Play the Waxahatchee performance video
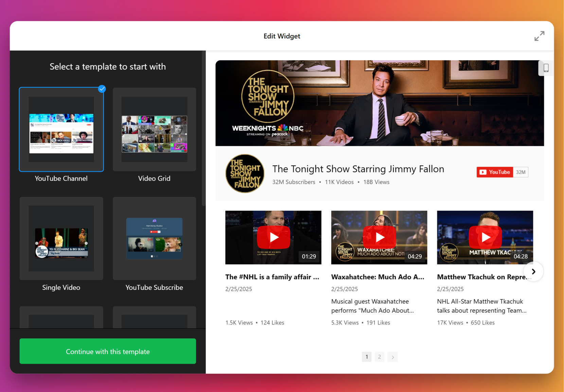564x392 pixels. (x=379, y=237)
